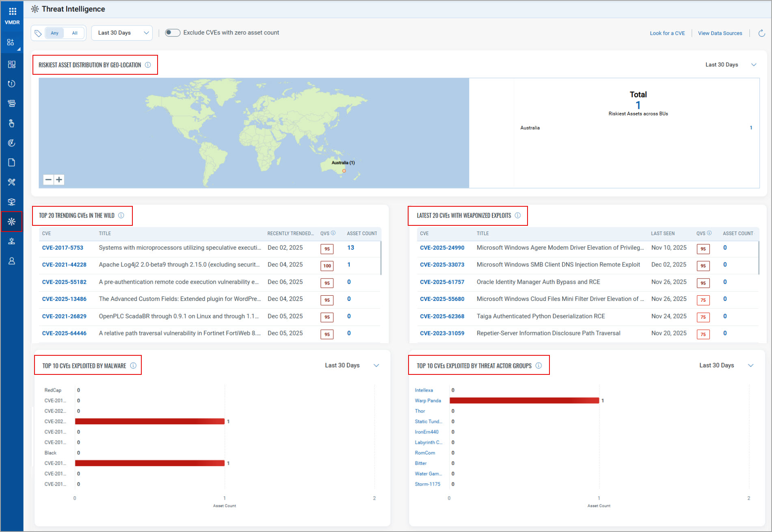Click info icon beside Riskiest Asset Distribution title
Viewport: 772px width, 532px height.
click(x=148, y=65)
